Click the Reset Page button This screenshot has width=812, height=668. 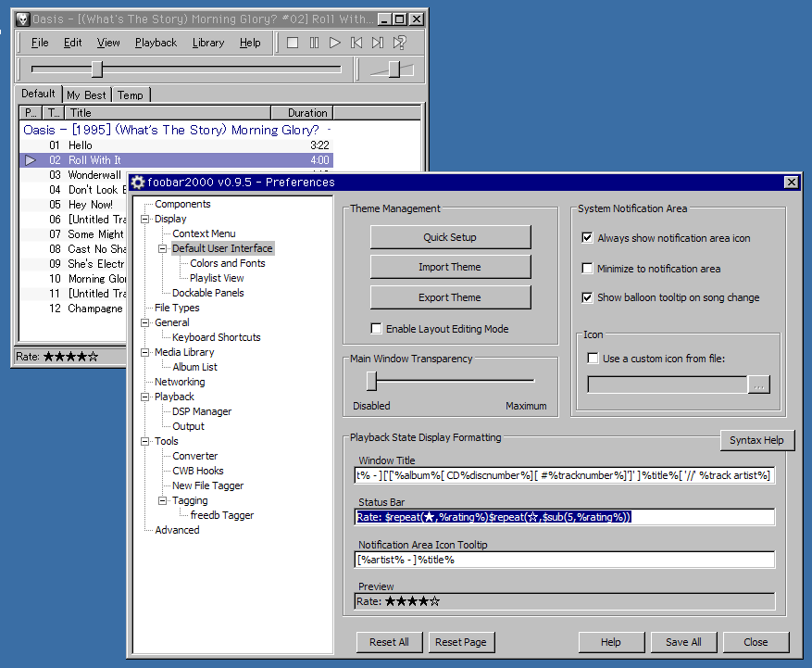[461, 642]
